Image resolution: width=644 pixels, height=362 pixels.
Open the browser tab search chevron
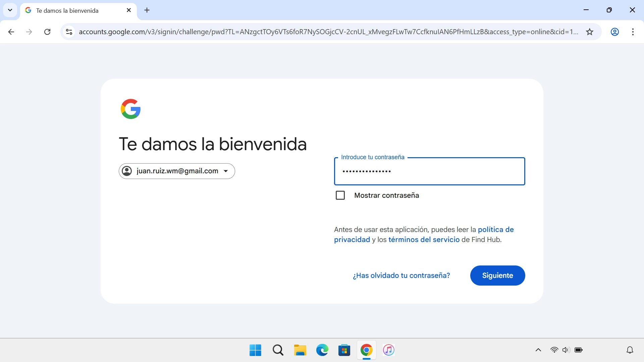pos(10,10)
